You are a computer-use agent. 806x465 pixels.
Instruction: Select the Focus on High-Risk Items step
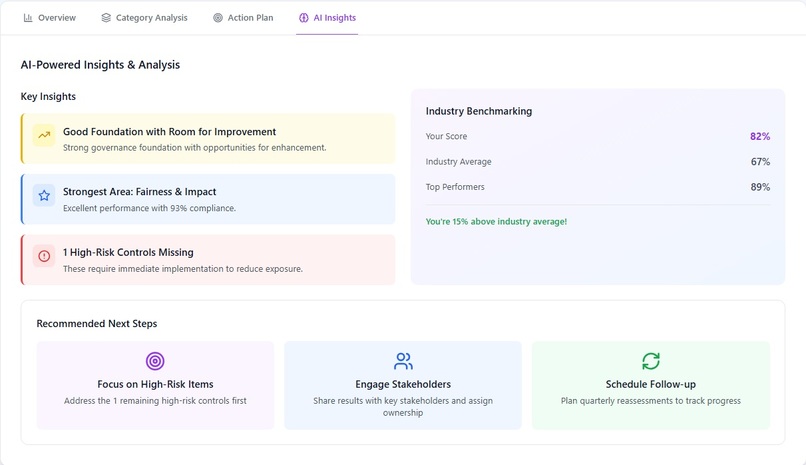[x=155, y=385]
